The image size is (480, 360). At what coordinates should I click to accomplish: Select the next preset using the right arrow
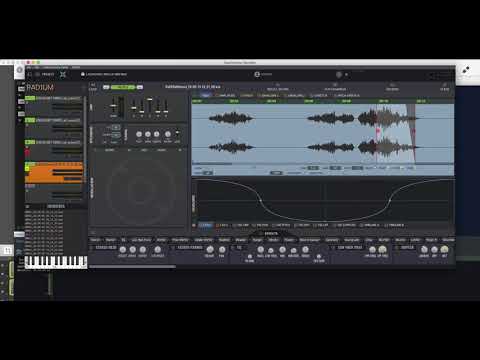pos(140,87)
